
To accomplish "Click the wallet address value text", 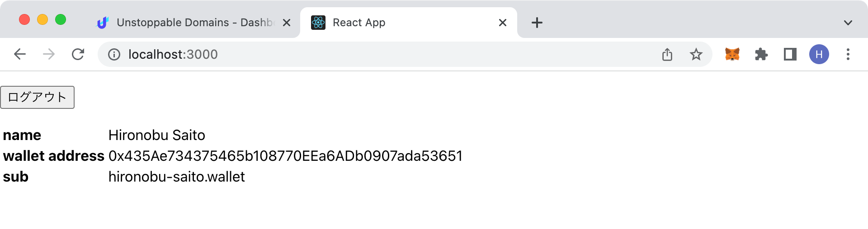I will (x=285, y=156).
